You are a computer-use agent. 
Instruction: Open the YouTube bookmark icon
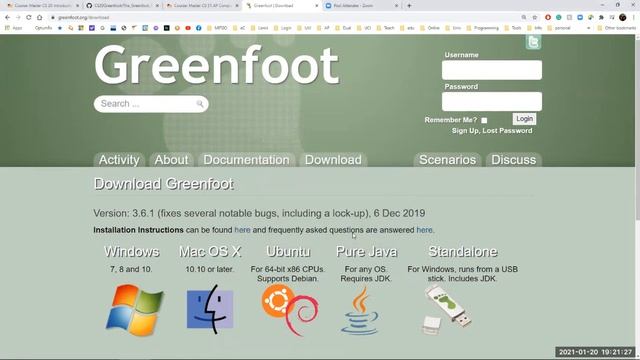point(188,28)
